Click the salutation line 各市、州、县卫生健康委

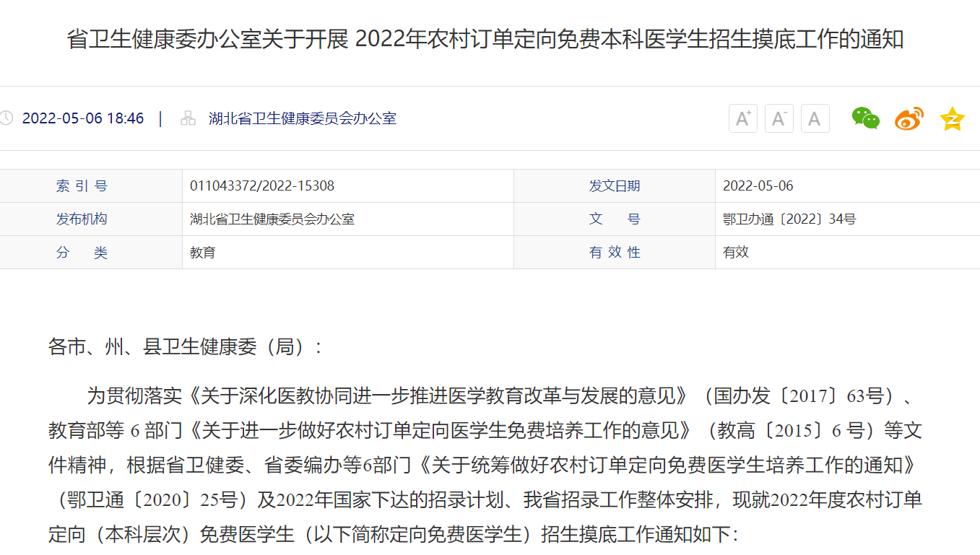[185, 347]
